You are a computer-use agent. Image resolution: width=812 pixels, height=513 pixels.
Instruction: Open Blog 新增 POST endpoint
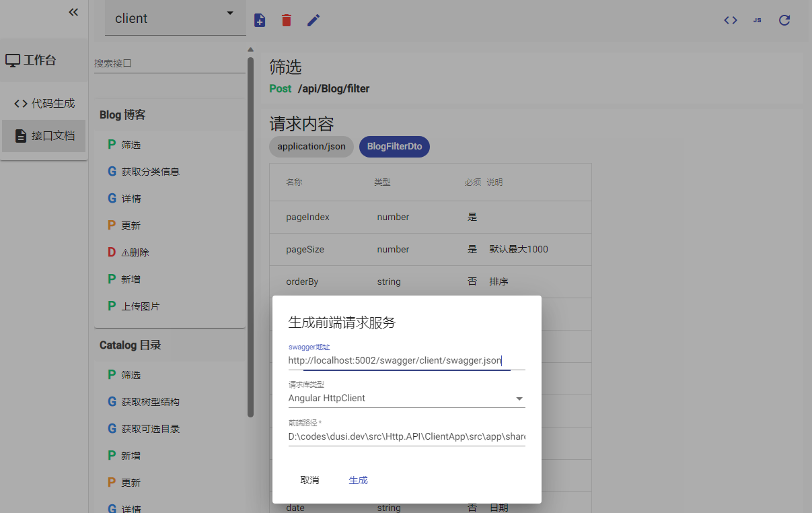click(x=170, y=279)
